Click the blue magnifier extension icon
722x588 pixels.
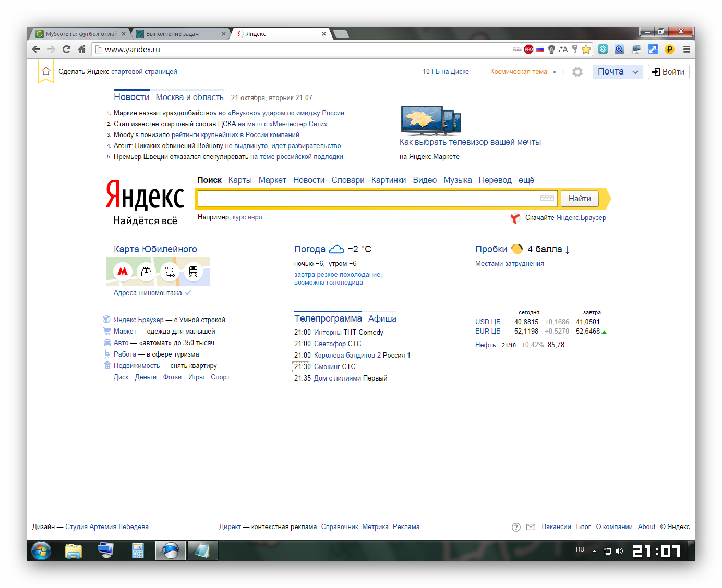coord(619,49)
